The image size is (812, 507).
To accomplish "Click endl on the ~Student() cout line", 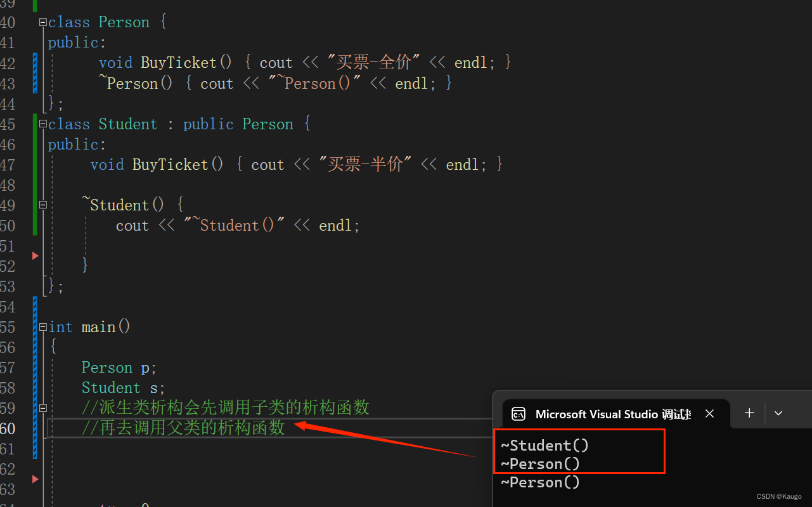I will click(x=336, y=225).
